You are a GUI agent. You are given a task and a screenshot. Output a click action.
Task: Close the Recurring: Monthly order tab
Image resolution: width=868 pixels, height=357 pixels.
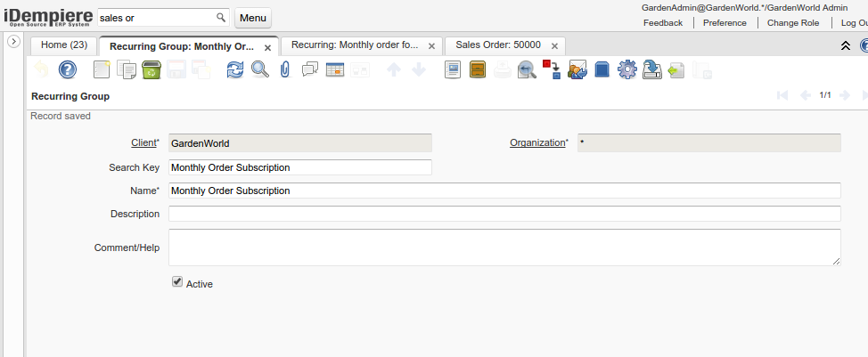431,45
